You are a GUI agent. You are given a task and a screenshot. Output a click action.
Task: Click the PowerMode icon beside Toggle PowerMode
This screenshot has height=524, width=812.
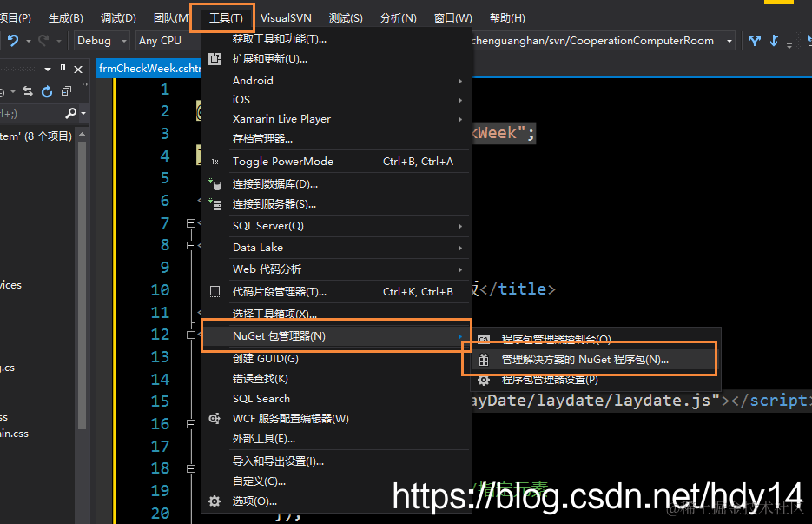(x=215, y=162)
